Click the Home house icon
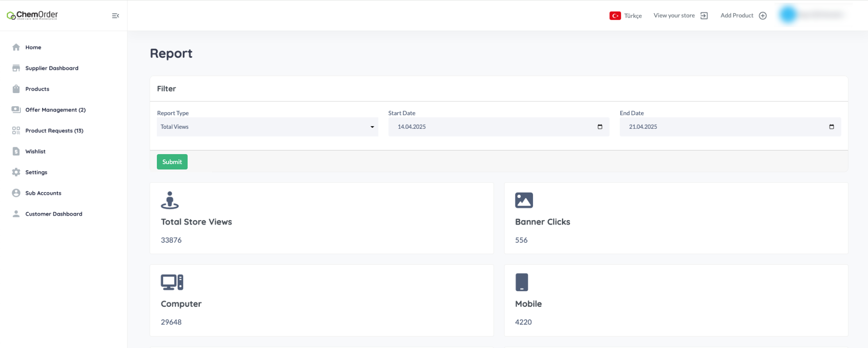Viewport: 868px width, 348px height. 16,47
